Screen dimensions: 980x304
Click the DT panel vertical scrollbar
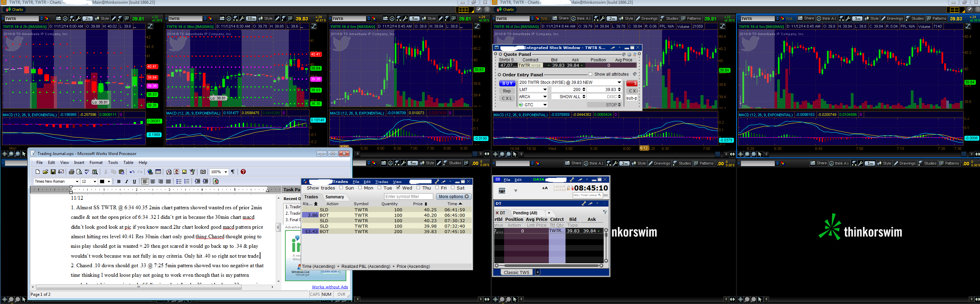606,245
